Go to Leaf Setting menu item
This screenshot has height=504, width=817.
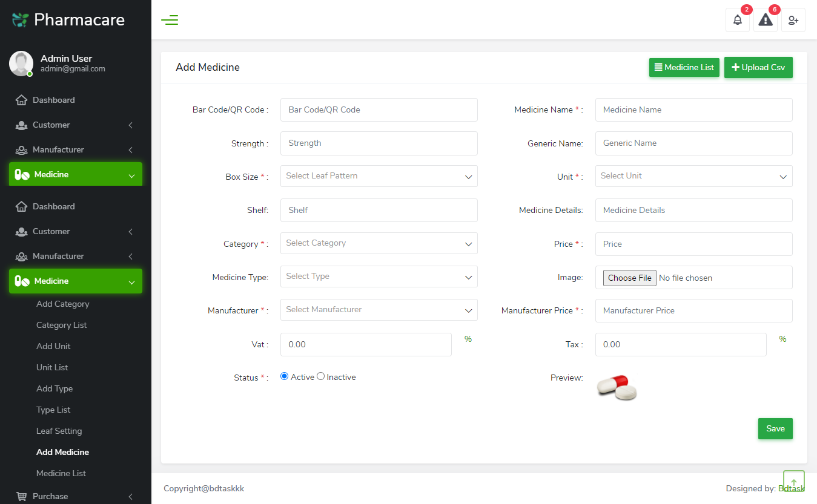pyautogui.click(x=59, y=431)
